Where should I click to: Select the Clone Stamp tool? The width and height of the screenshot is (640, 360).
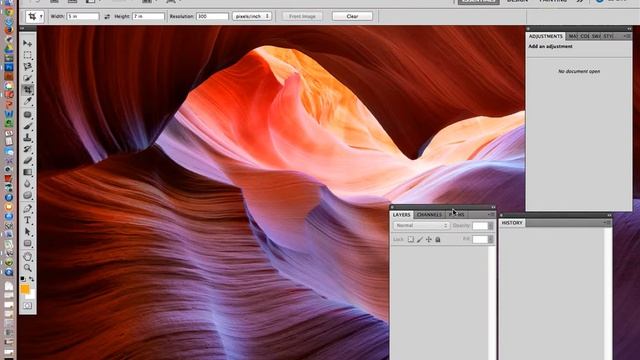click(x=27, y=138)
